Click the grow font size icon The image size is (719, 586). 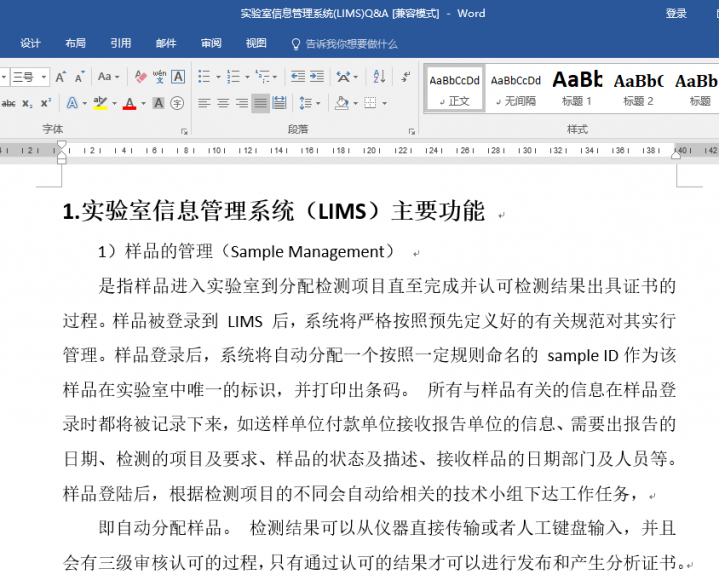[x=60, y=77]
